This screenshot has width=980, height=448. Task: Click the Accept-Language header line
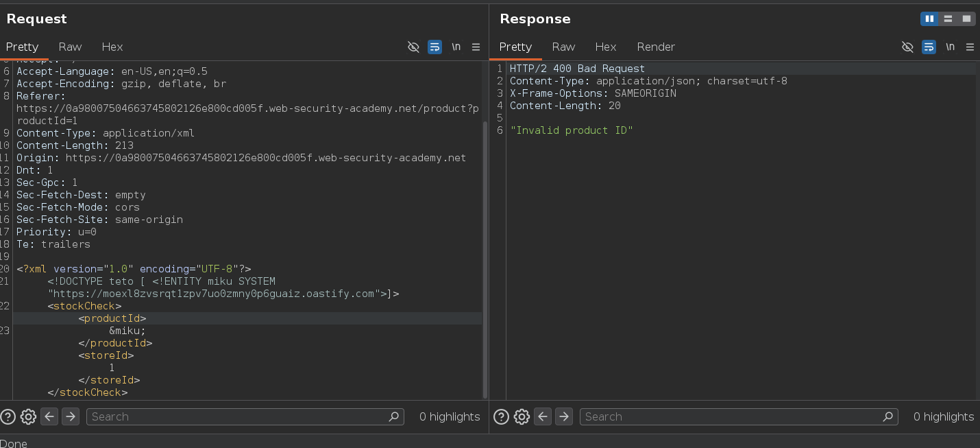point(112,71)
